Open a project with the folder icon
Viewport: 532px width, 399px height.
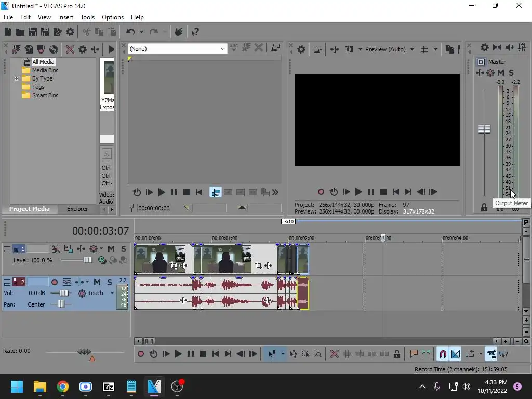click(x=20, y=32)
